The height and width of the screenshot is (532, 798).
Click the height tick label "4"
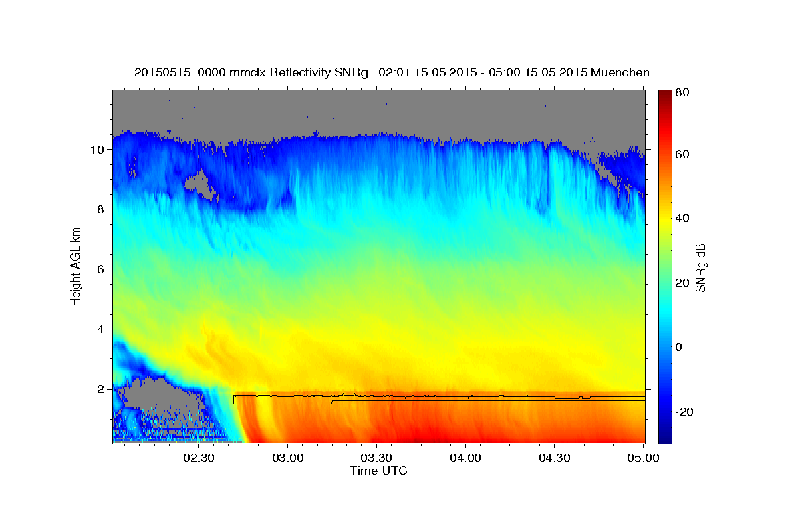pos(101,329)
